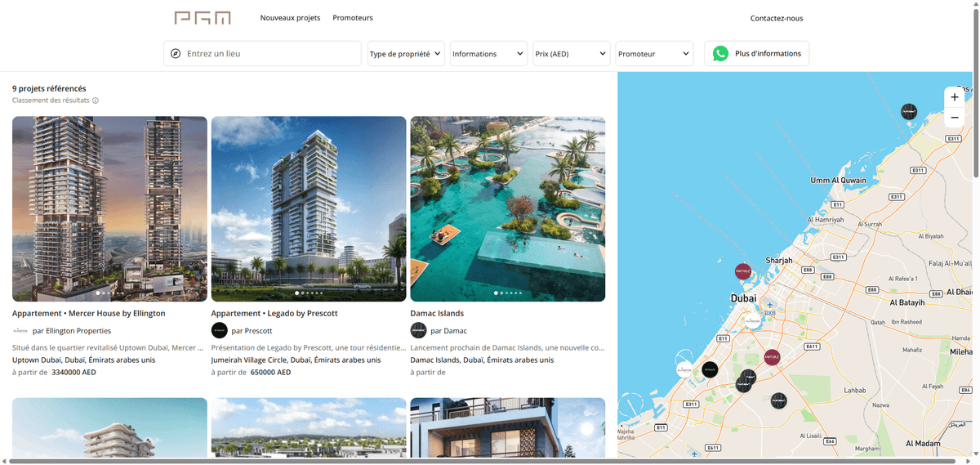Open the Promoteurs menu item
The image size is (980, 465).
pos(353,18)
